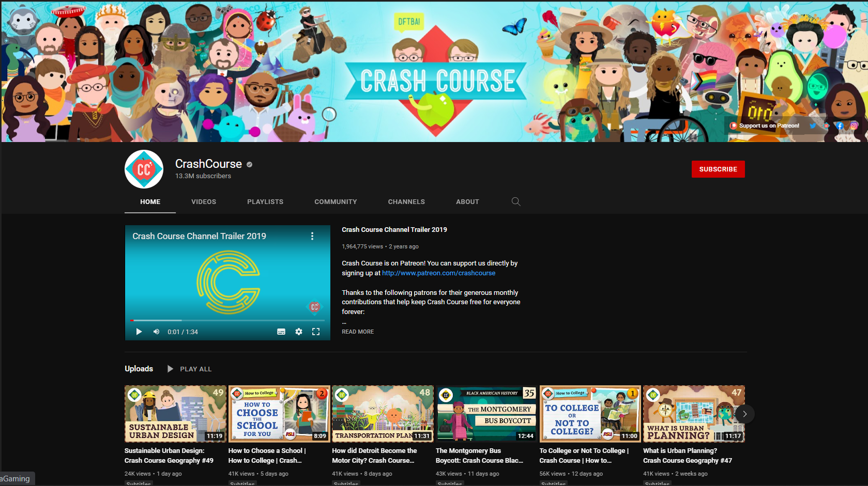Play all uploads
The height and width of the screenshot is (486, 868).
point(189,369)
